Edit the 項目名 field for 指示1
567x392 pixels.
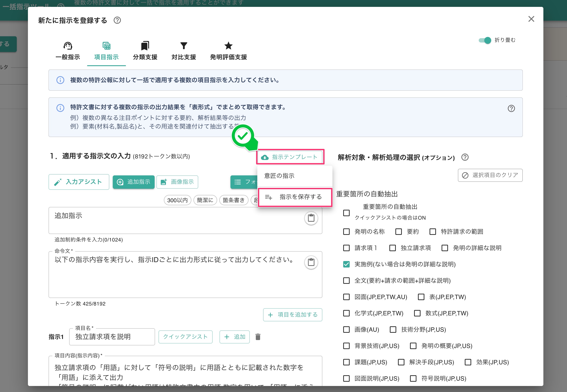(112, 337)
